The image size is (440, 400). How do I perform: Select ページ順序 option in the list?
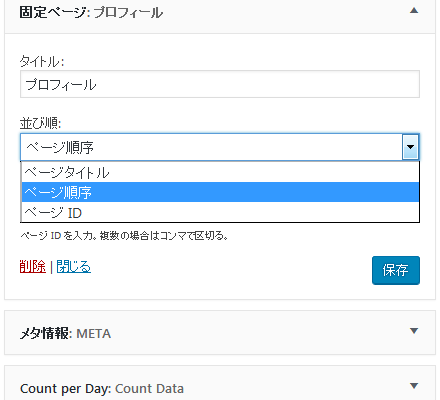pos(220,192)
